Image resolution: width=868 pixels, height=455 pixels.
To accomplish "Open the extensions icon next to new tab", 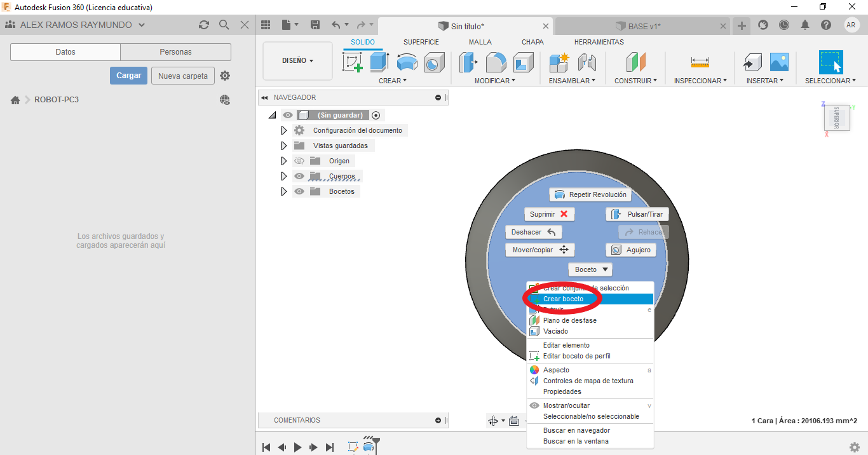I will coord(763,25).
